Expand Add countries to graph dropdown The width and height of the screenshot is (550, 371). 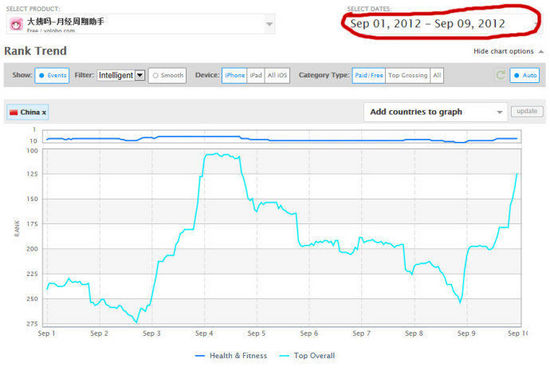click(x=435, y=112)
